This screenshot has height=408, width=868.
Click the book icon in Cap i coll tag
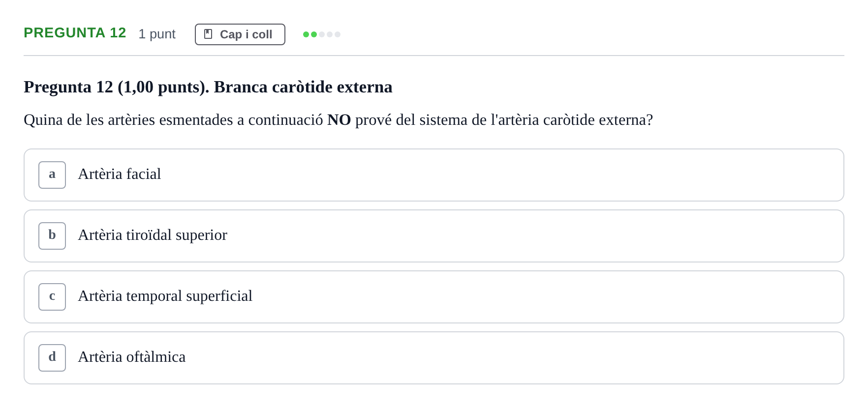pyautogui.click(x=208, y=34)
